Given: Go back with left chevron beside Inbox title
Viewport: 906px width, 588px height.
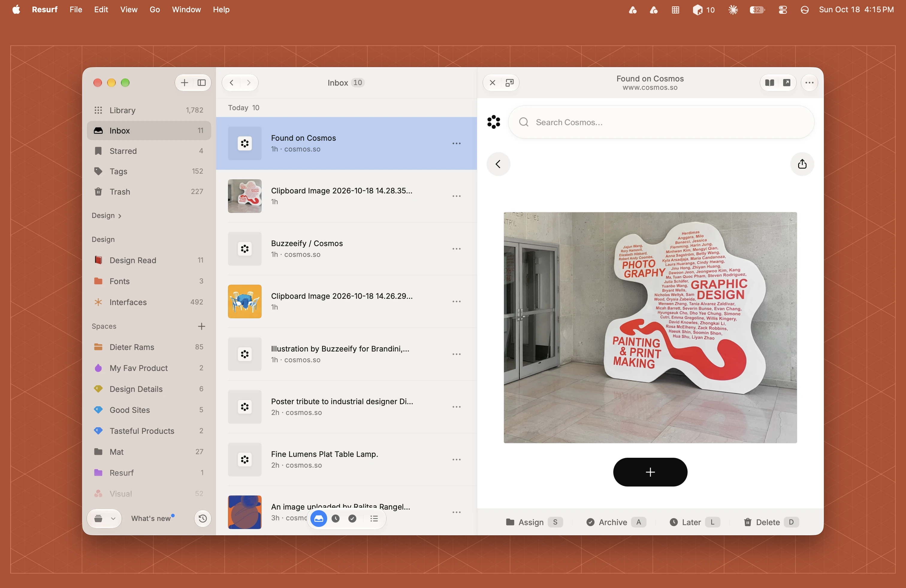Looking at the screenshot, I should [231, 83].
